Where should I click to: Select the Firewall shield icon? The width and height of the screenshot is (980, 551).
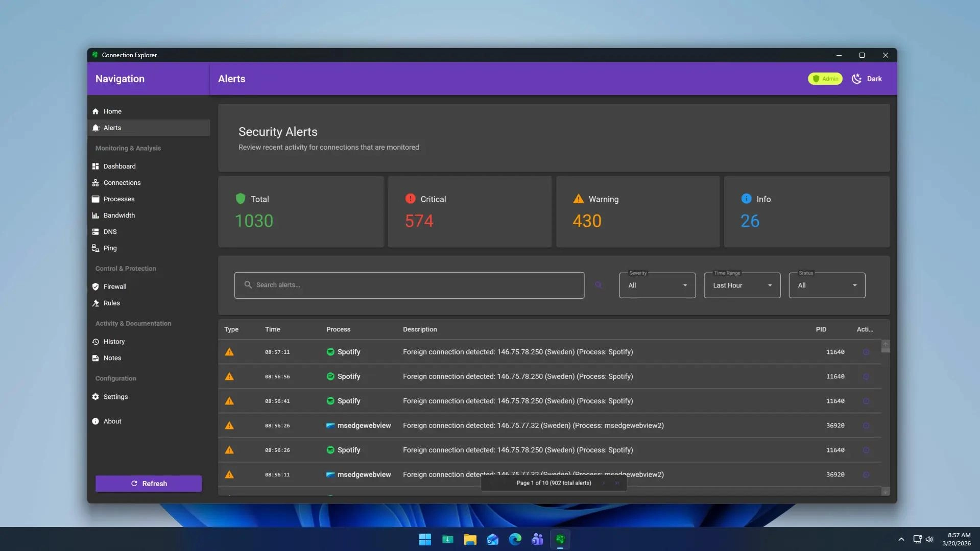pyautogui.click(x=95, y=286)
